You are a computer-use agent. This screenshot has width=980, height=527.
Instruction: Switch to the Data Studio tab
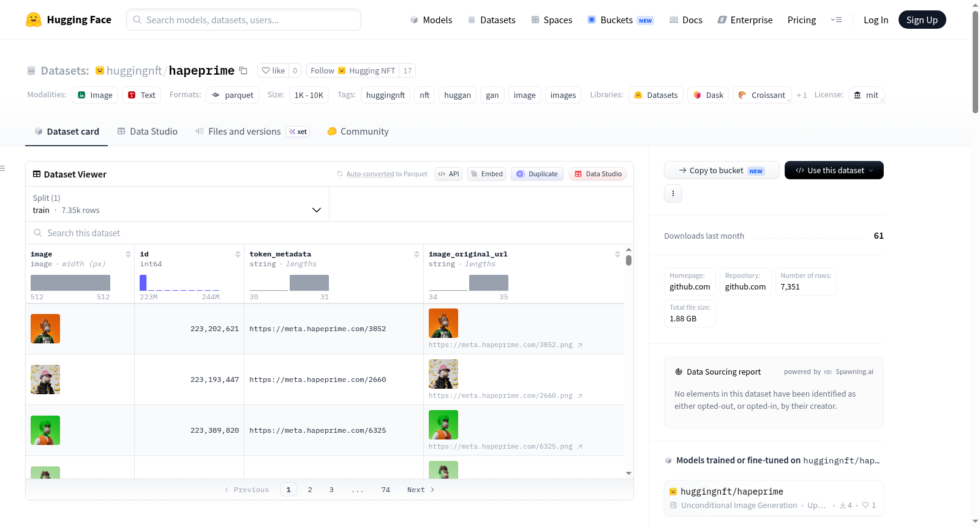click(x=148, y=131)
